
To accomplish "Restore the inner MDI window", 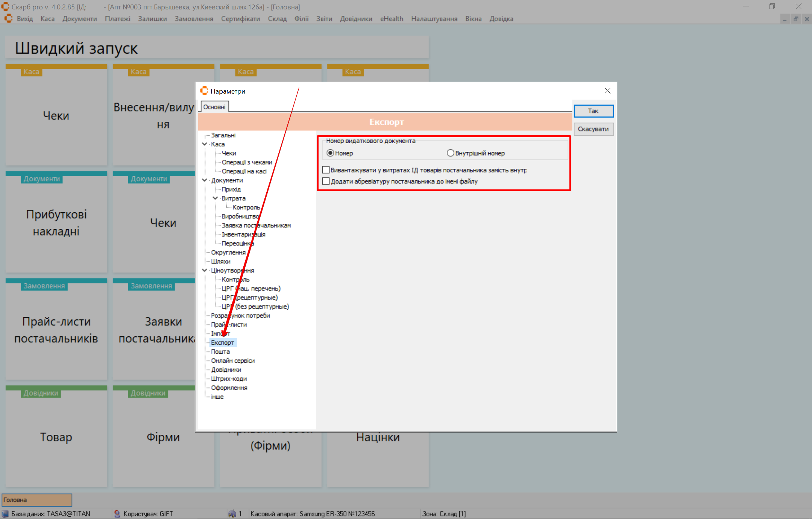I will point(796,19).
